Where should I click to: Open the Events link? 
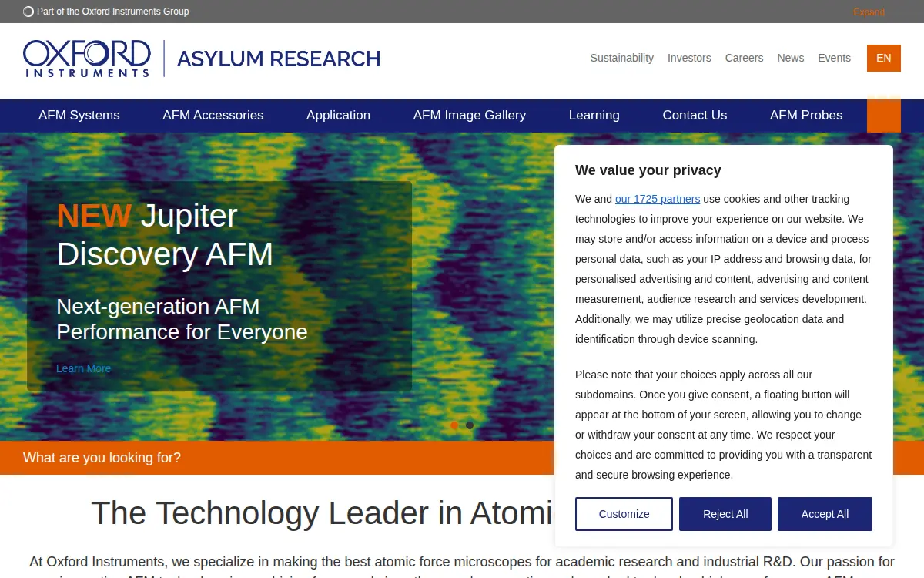pos(834,58)
